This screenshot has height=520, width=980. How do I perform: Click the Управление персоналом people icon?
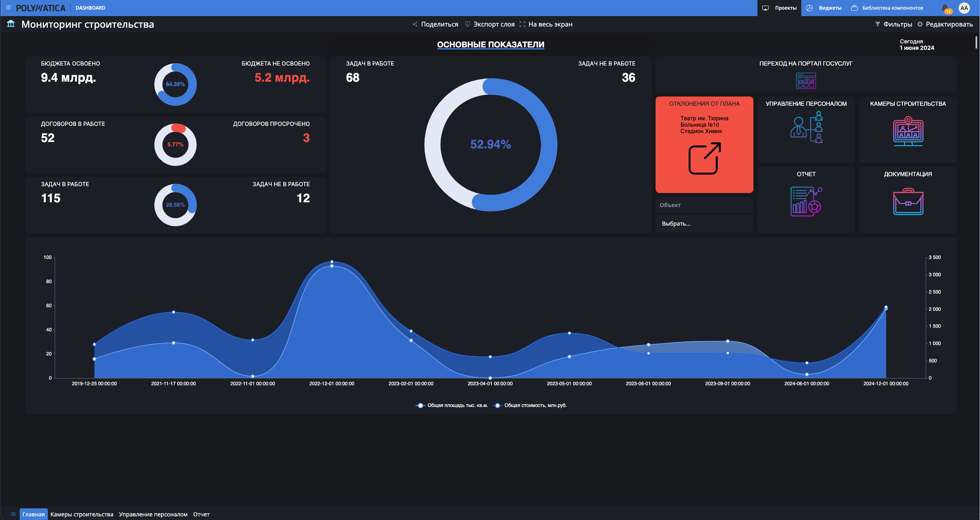(x=806, y=127)
